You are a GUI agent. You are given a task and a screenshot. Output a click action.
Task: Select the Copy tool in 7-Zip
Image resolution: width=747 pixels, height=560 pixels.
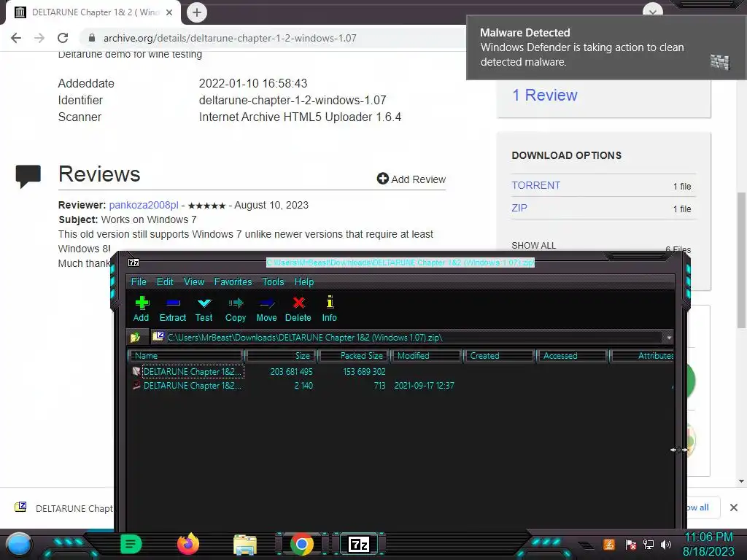point(236,308)
